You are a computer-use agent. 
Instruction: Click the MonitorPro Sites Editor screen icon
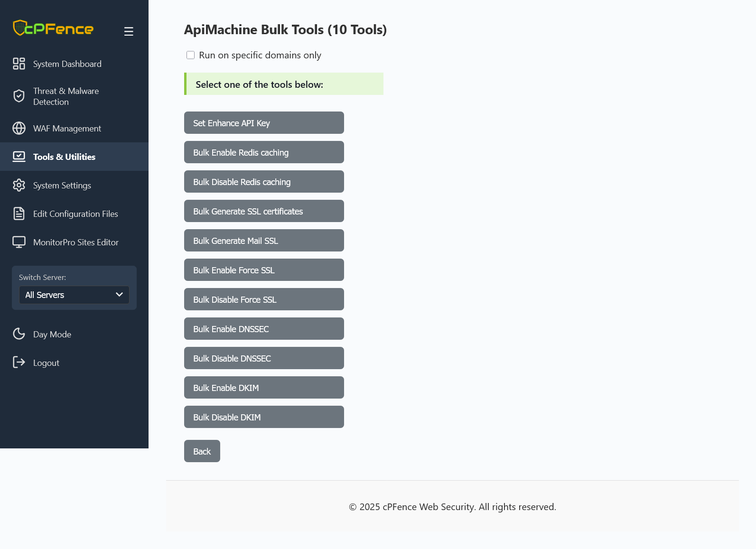[19, 242]
